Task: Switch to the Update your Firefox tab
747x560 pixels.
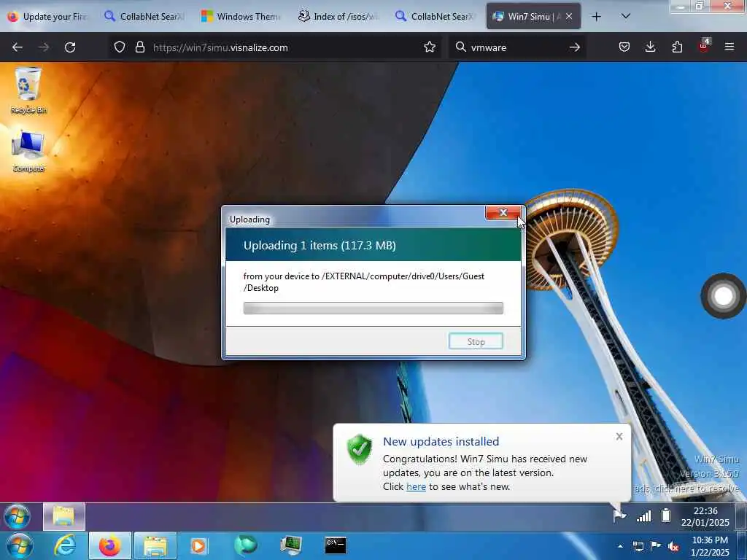Action: point(49,17)
